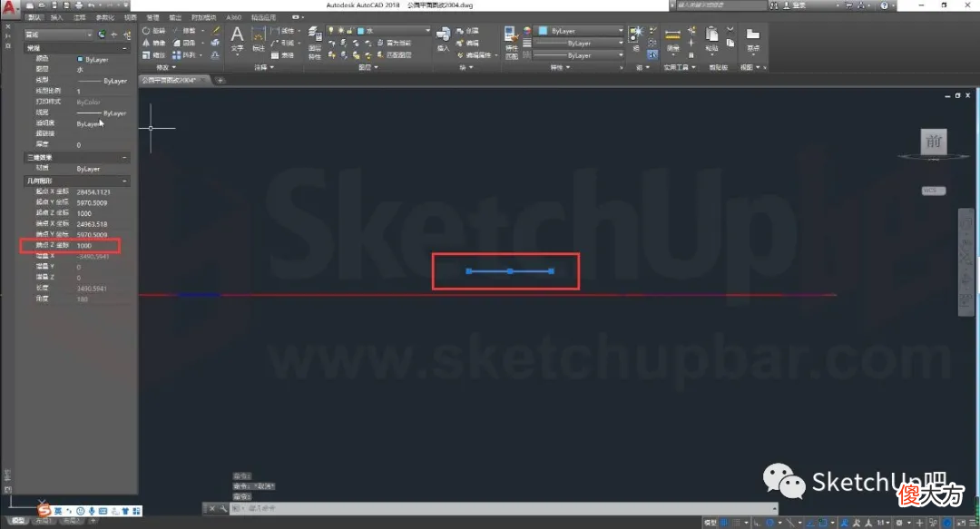Select the 插入 (Insert) ribbon tab
The height and width of the screenshot is (529, 980).
pyautogui.click(x=56, y=17)
